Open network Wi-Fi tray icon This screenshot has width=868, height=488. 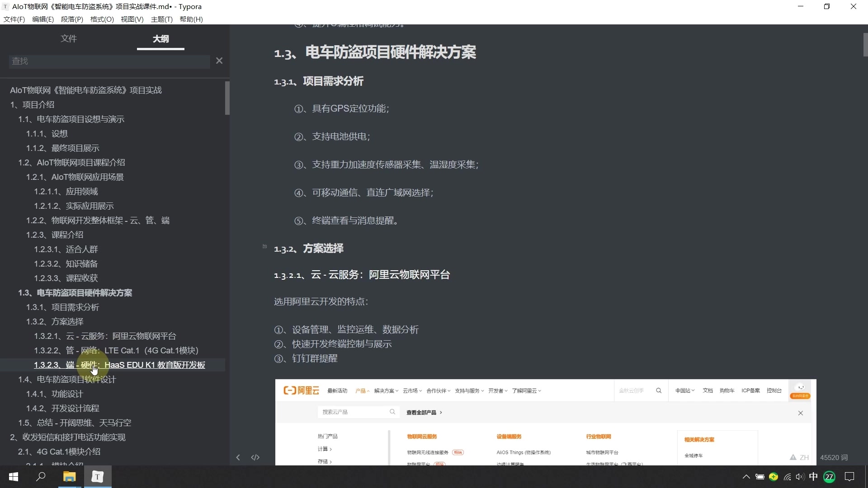787,477
